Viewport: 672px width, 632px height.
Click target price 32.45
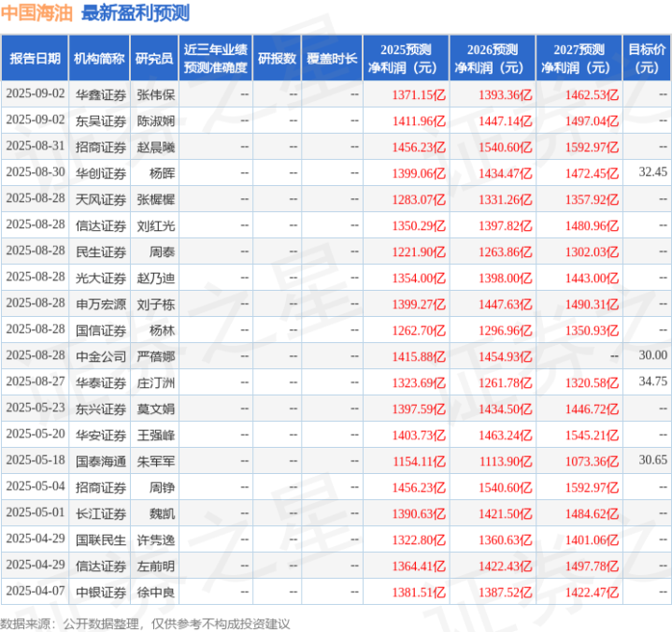652,172
